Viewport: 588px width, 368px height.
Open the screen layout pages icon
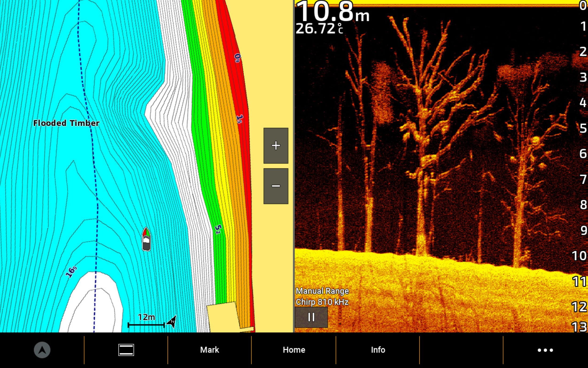126,350
